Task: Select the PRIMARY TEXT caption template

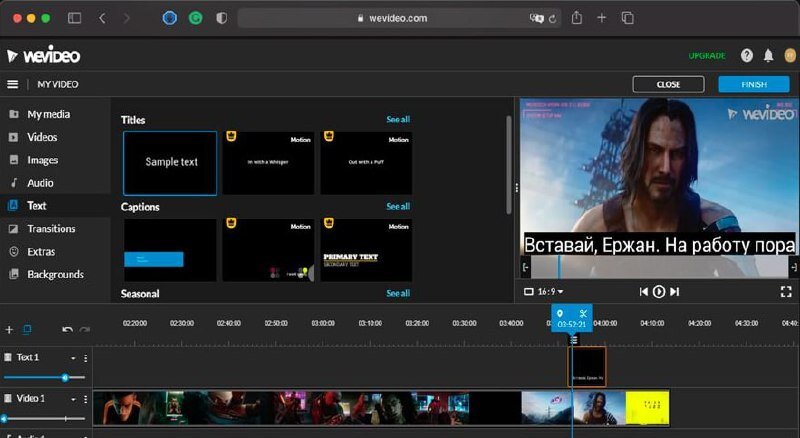Action: (366, 250)
